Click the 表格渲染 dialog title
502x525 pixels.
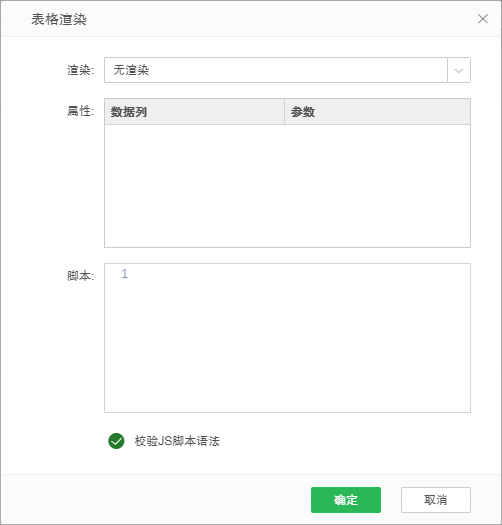(59, 19)
